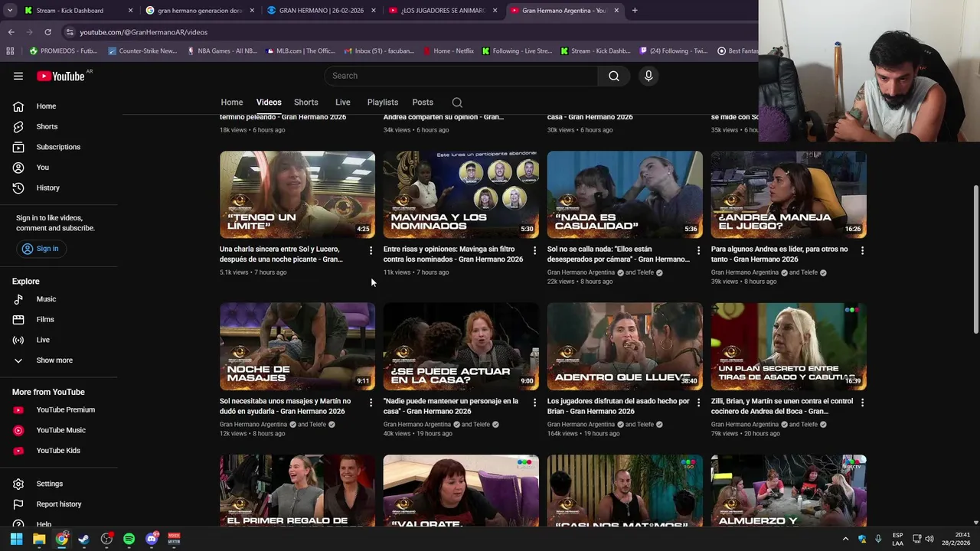Open the channel search magnifier icon
Viewport: 980px width, 551px height.
click(x=457, y=103)
